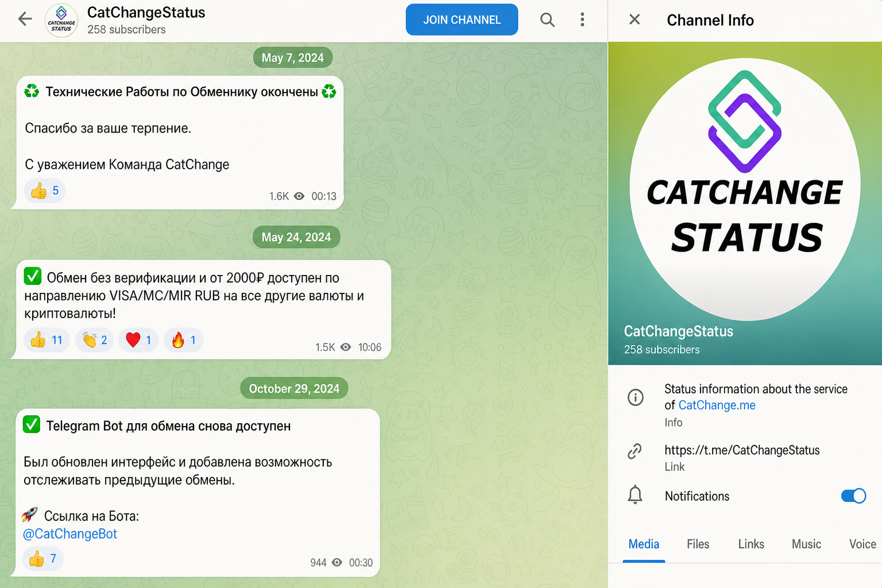Open the three-dot more options menu
This screenshot has height=588, width=882.
click(582, 20)
